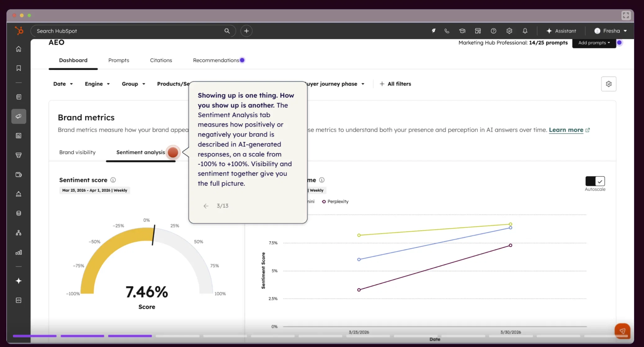Viewport: 644px width, 347px height.
Task: Click the "Brand metrics" heading
Action: click(x=86, y=118)
